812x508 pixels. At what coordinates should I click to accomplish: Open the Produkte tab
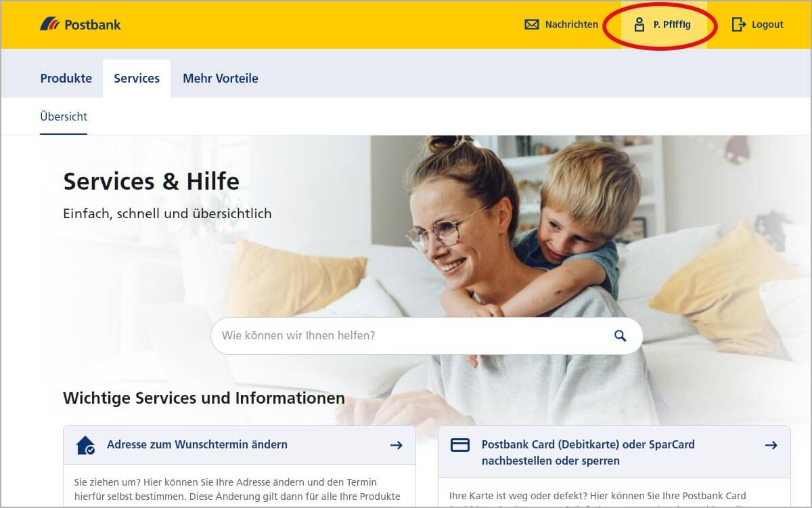point(66,79)
